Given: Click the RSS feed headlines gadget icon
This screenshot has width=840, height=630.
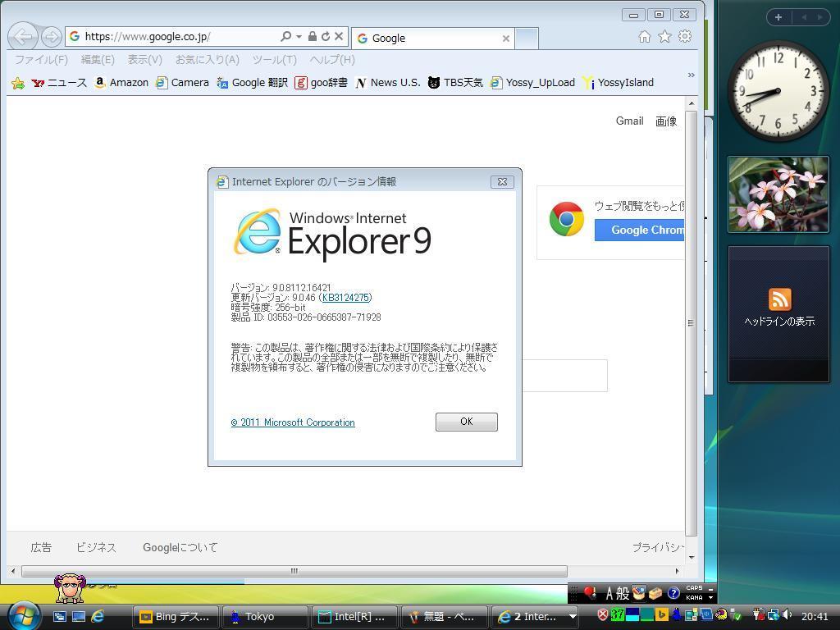Looking at the screenshot, I should [779, 299].
